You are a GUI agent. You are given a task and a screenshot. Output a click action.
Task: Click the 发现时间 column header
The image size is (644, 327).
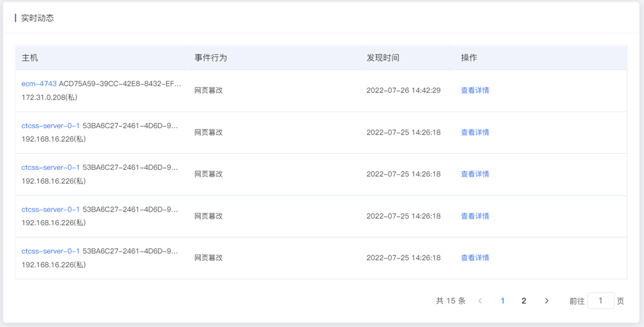coord(383,58)
